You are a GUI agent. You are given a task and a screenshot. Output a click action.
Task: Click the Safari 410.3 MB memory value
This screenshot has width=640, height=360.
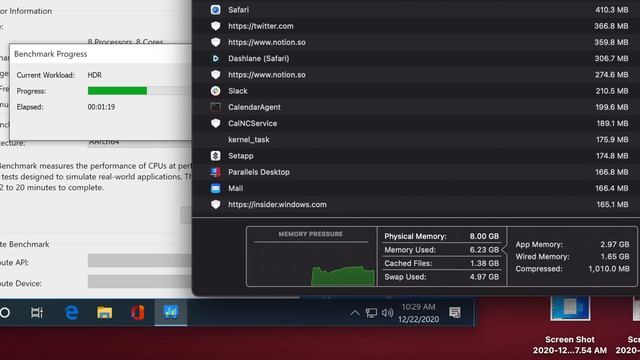[x=611, y=10]
